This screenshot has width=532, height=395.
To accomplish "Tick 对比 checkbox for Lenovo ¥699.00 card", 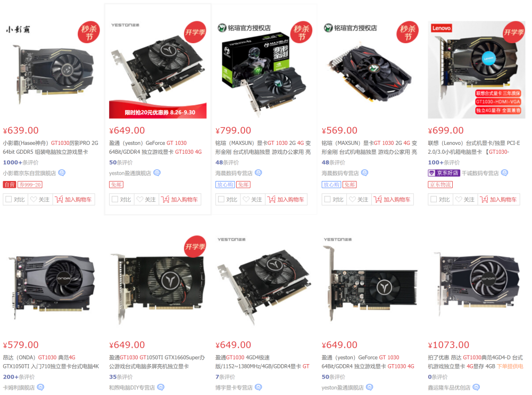I will tap(434, 200).
